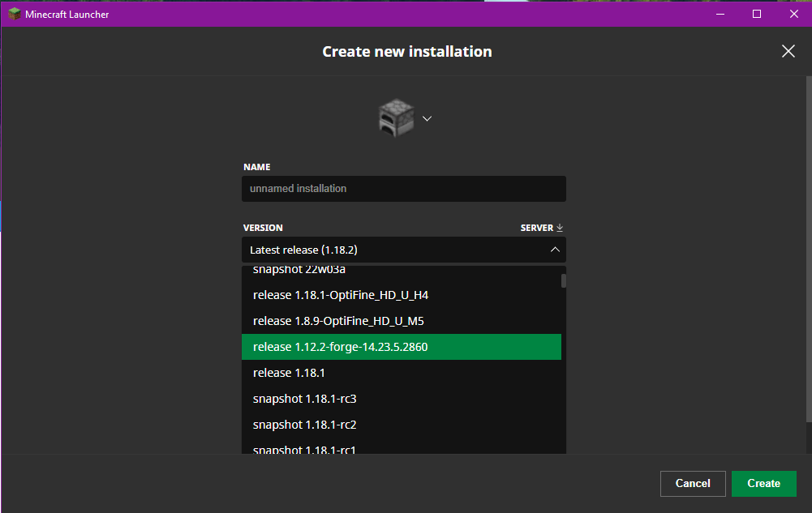Expand the installation icon chooser chevron
Screen dimensions: 812x513
click(427, 118)
